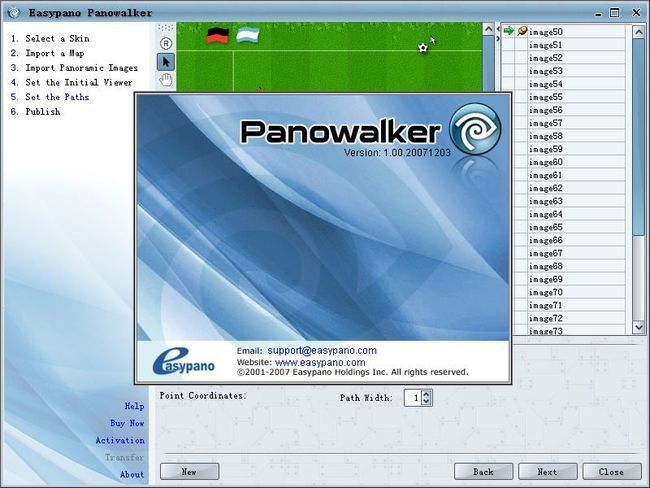The height and width of the screenshot is (488, 650).
Task: Select image61 in the list
Action: click(576, 175)
